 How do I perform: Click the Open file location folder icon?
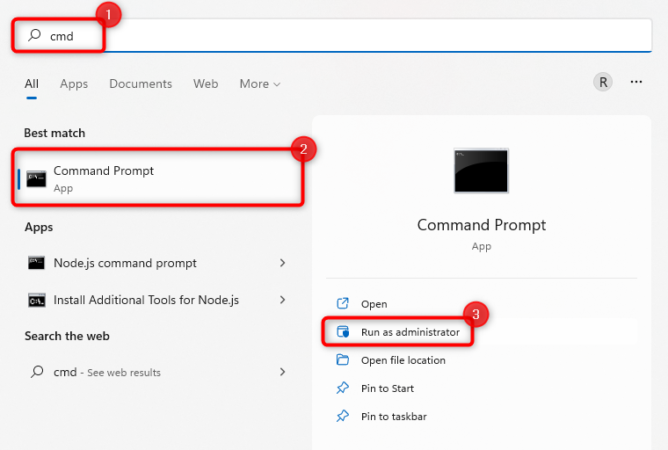343,360
